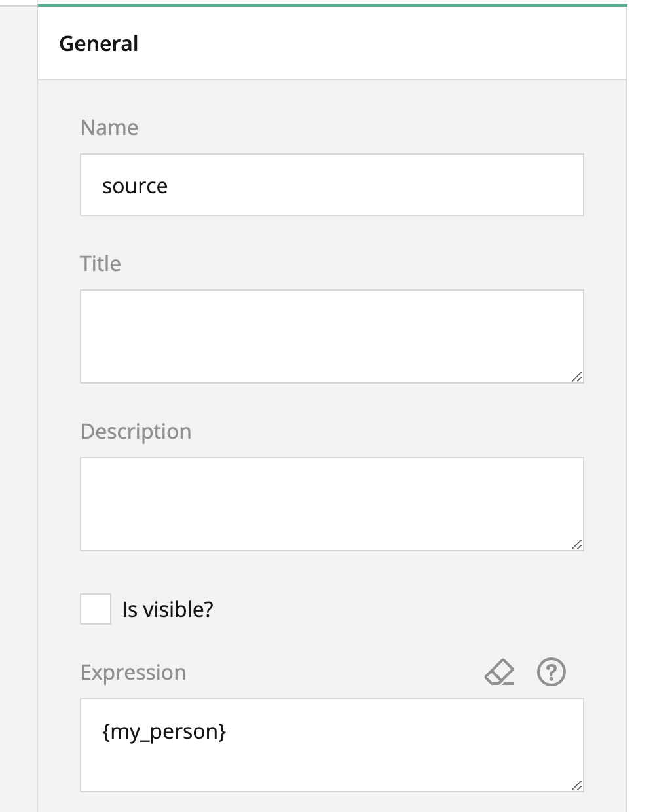This screenshot has width=655, height=812.
Task: Click the Expression field label
Action: [133, 673]
